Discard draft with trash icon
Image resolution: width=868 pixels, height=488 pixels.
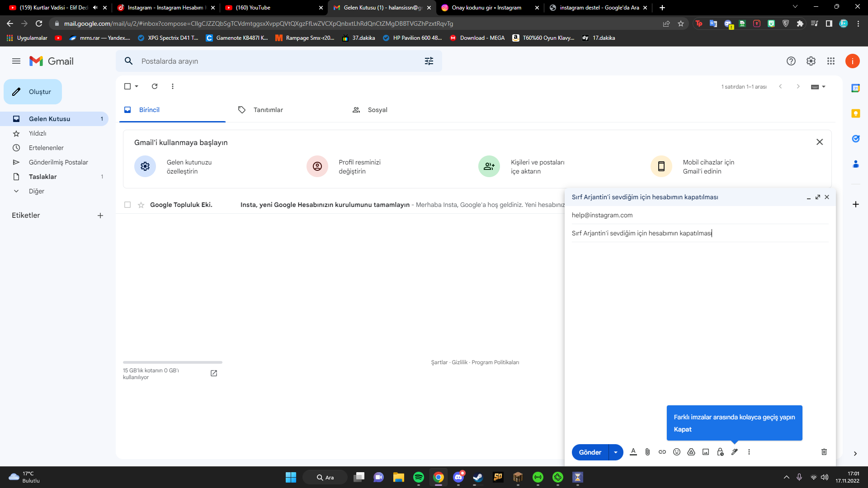pos(824,452)
